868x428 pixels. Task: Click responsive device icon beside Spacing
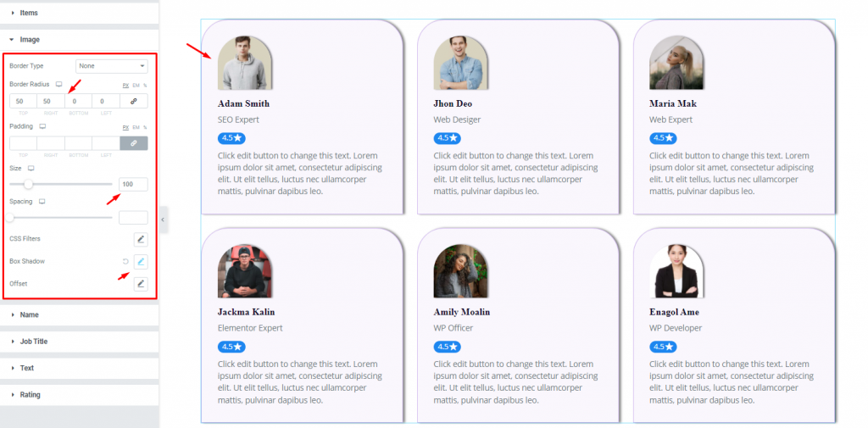click(42, 202)
